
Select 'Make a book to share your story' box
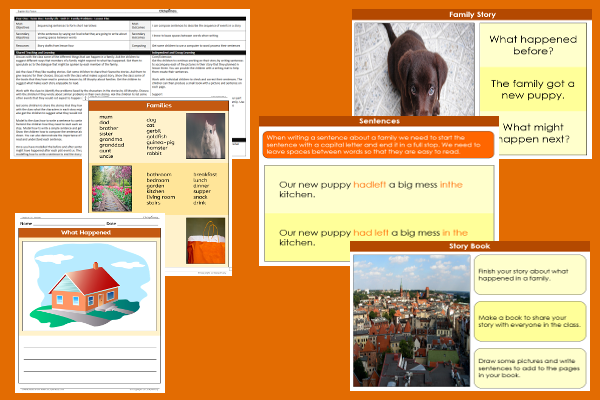coord(530,321)
